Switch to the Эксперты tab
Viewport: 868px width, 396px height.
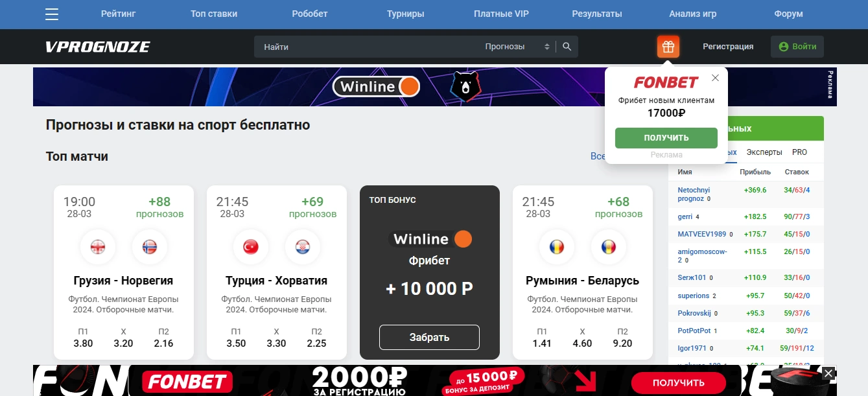[x=764, y=152]
